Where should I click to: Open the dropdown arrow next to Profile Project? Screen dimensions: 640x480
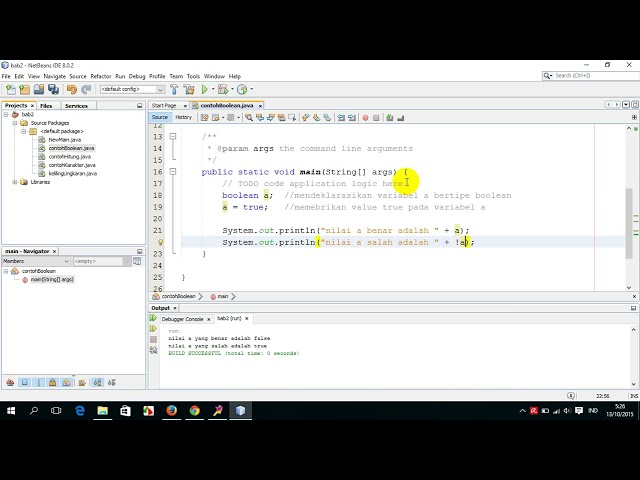click(251, 89)
